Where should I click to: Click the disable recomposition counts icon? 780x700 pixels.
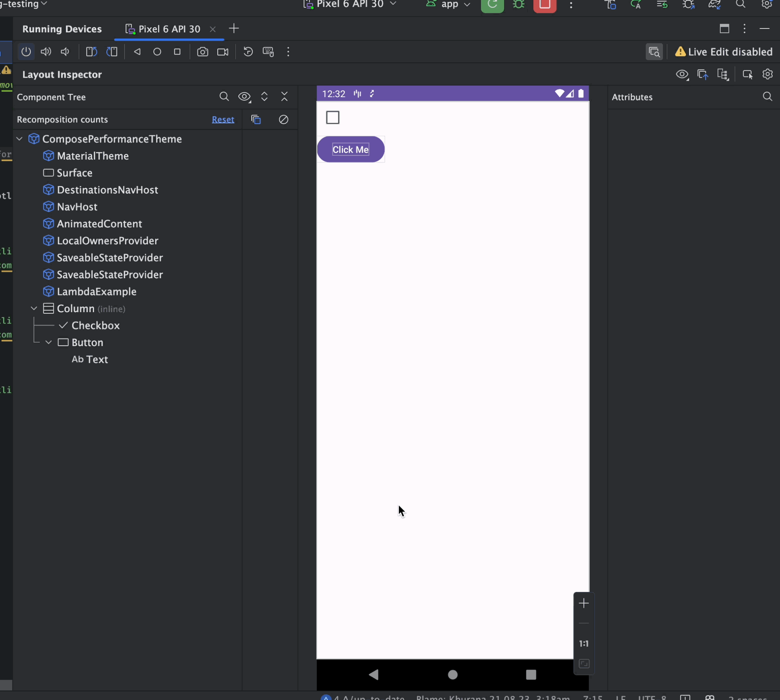pos(284,119)
